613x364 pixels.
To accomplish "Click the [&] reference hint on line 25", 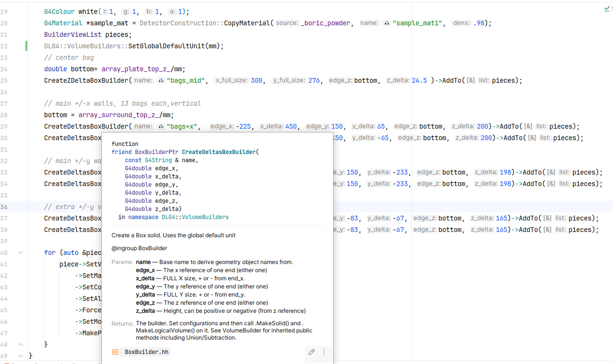I will pyautogui.click(x=470, y=80).
